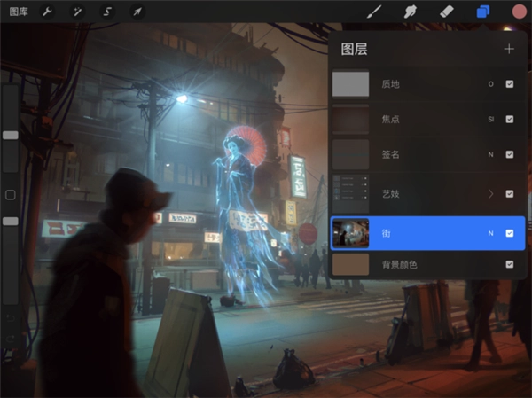Activate the Transform arrow tool

pos(137,12)
